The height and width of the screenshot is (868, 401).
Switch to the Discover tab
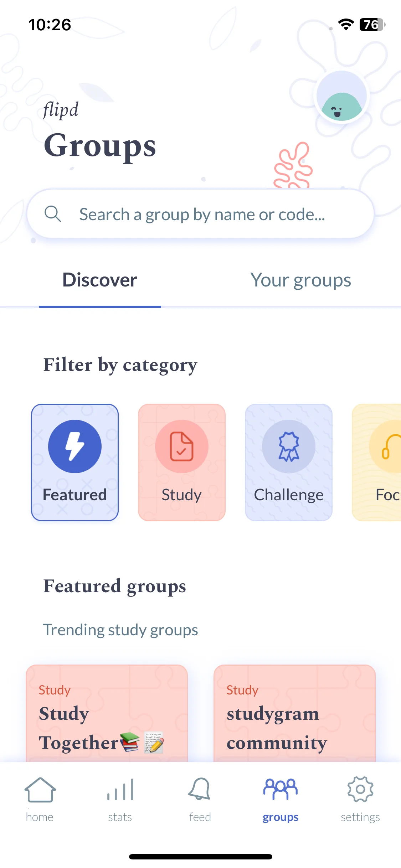tap(100, 280)
